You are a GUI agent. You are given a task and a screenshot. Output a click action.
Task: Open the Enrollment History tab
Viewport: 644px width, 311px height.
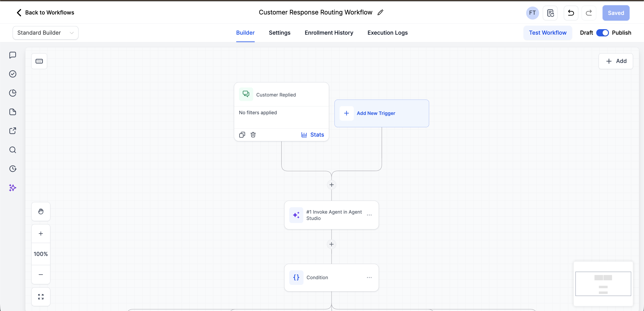(329, 33)
